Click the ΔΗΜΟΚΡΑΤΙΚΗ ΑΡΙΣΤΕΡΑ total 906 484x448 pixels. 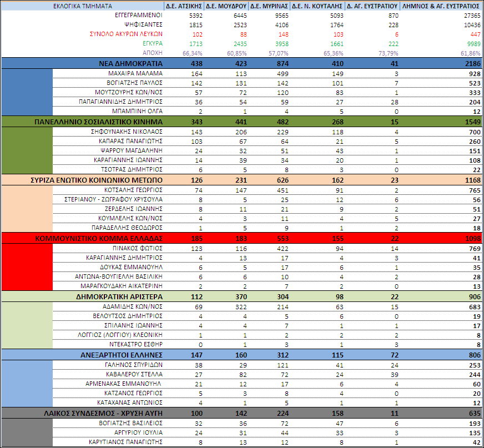[x=475, y=296]
